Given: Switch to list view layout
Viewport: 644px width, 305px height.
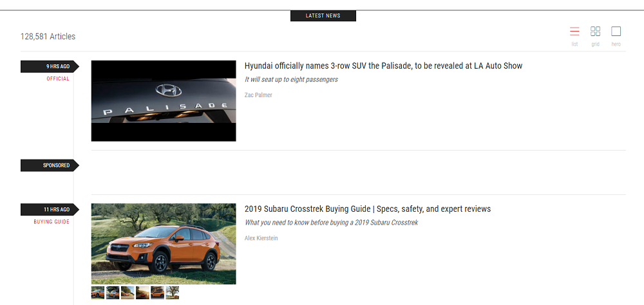Looking at the screenshot, I should coord(574,32).
